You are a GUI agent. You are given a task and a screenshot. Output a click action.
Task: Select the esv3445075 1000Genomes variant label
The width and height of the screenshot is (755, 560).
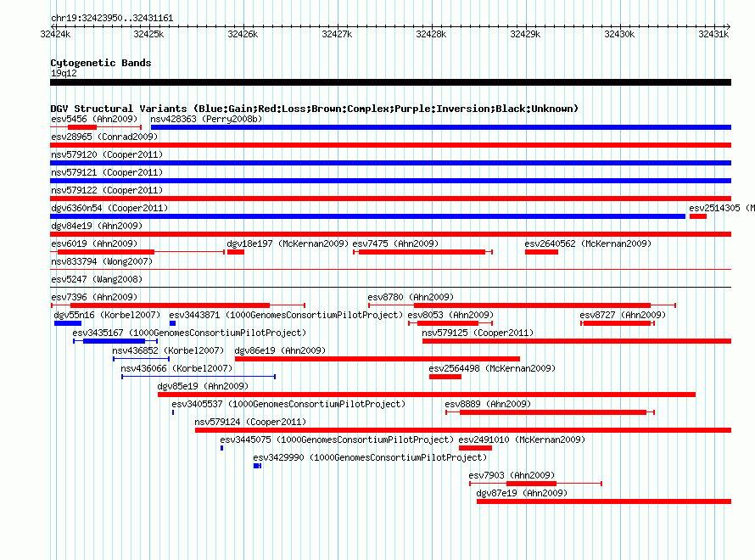[337, 440]
